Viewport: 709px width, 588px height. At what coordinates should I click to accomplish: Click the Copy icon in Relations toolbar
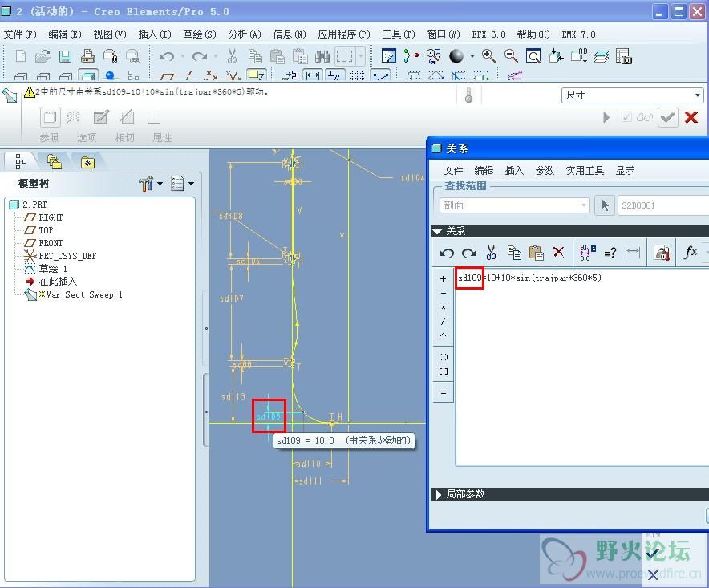pos(514,253)
